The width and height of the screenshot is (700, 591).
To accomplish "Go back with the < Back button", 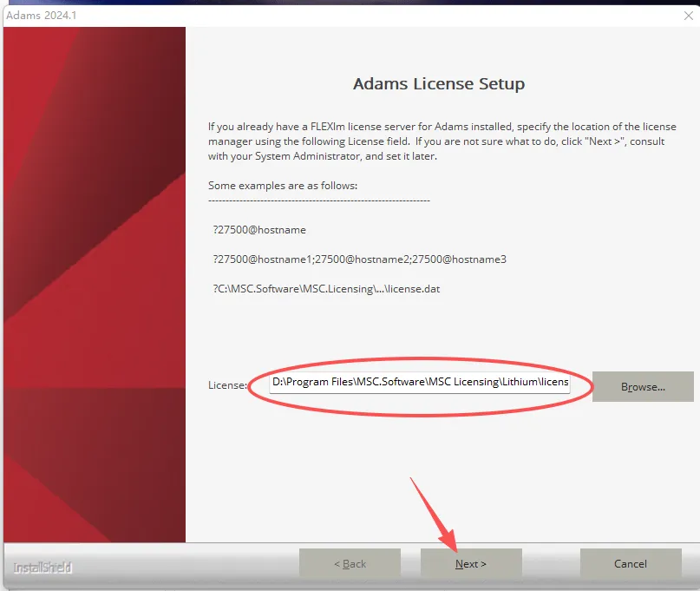I will 350,564.
